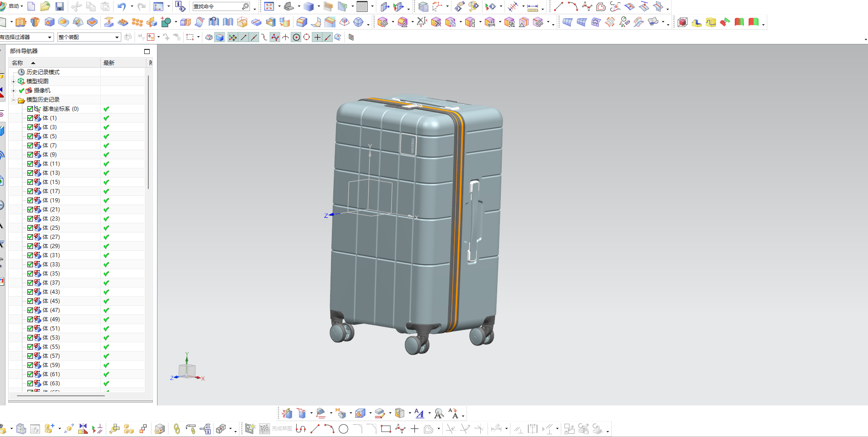This screenshot has height=437, width=868.
Task: Click the Through Curve Mesh surface icon
Action: (x=581, y=22)
